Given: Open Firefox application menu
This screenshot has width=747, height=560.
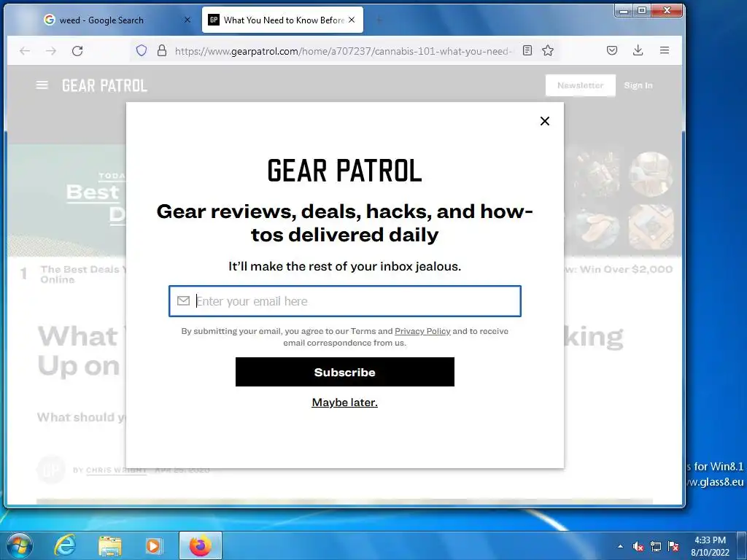Looking at the screenshot, I should click(x=665, y=50).
